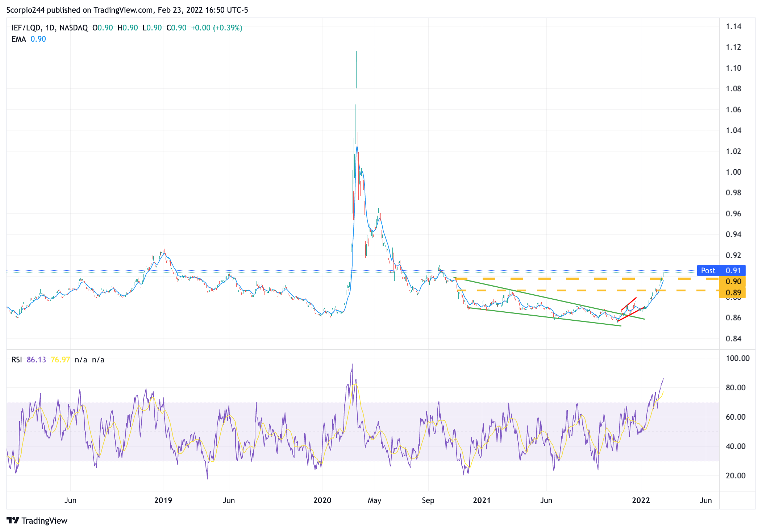762x532 pixels.
Task: Click the RSI 86.13 purple value
Action: (x=36, y=359)
